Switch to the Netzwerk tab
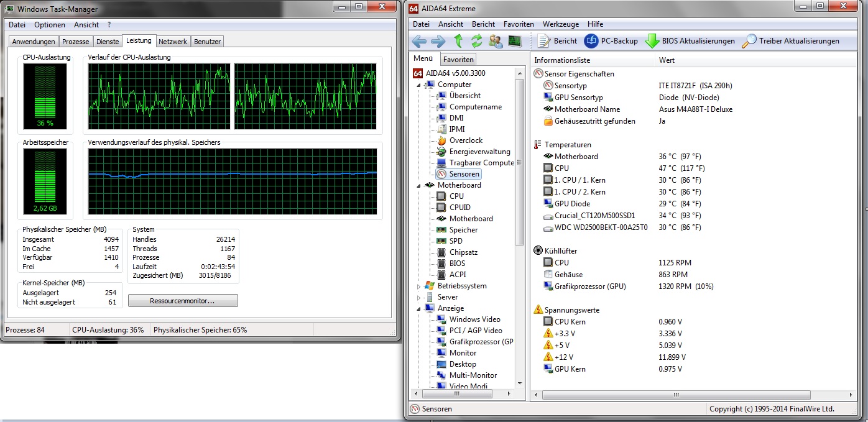Screen dimensions: 868x422 (173, 42)
